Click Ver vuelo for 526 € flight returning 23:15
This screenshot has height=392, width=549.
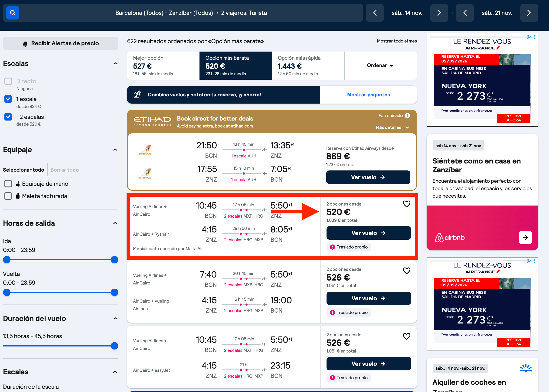369,364
